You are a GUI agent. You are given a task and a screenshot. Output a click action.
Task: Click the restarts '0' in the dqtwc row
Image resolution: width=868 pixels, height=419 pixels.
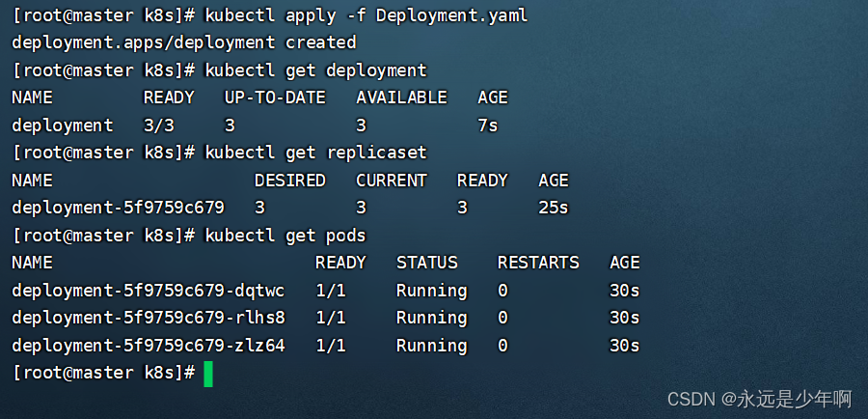(502, 291)
